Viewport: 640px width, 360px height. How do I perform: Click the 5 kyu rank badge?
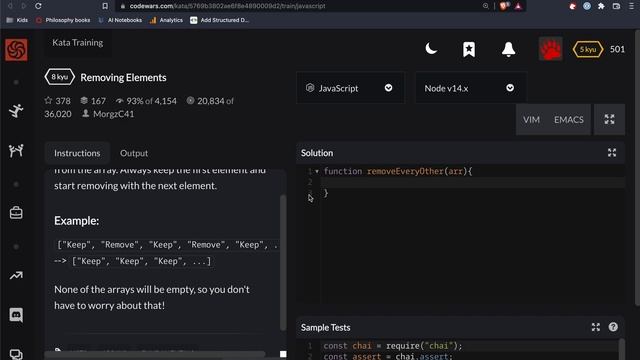point(588,49)
